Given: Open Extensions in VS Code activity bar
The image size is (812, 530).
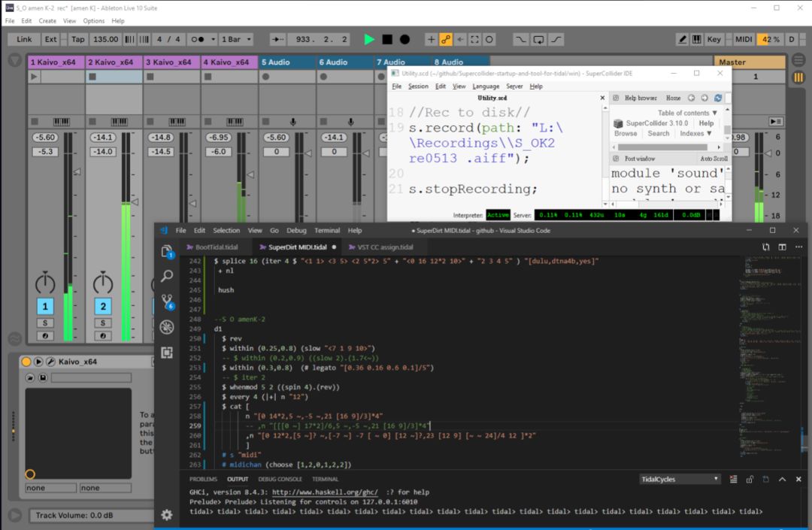Looking at the screenshot, I should click(167, 353).
